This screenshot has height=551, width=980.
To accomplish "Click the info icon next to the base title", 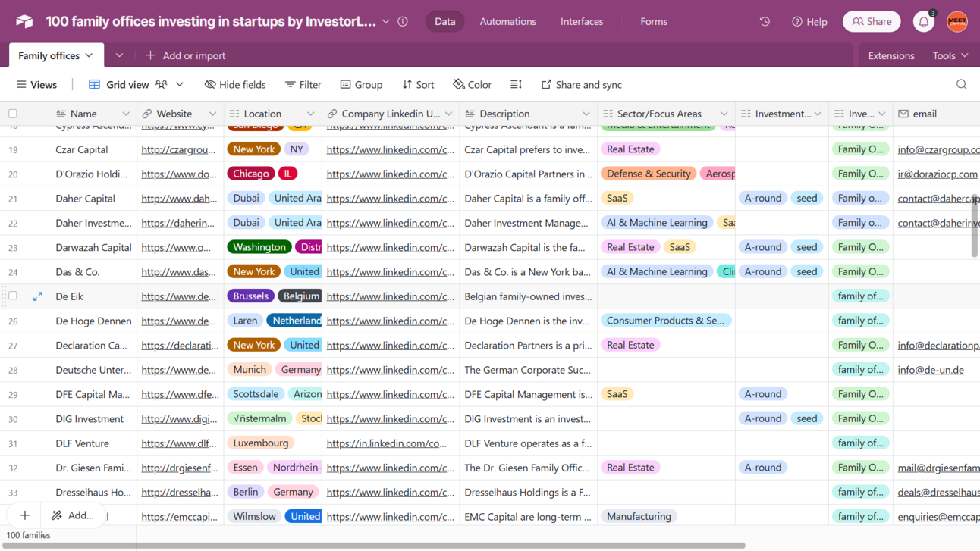I will click(x=403, y=21).
